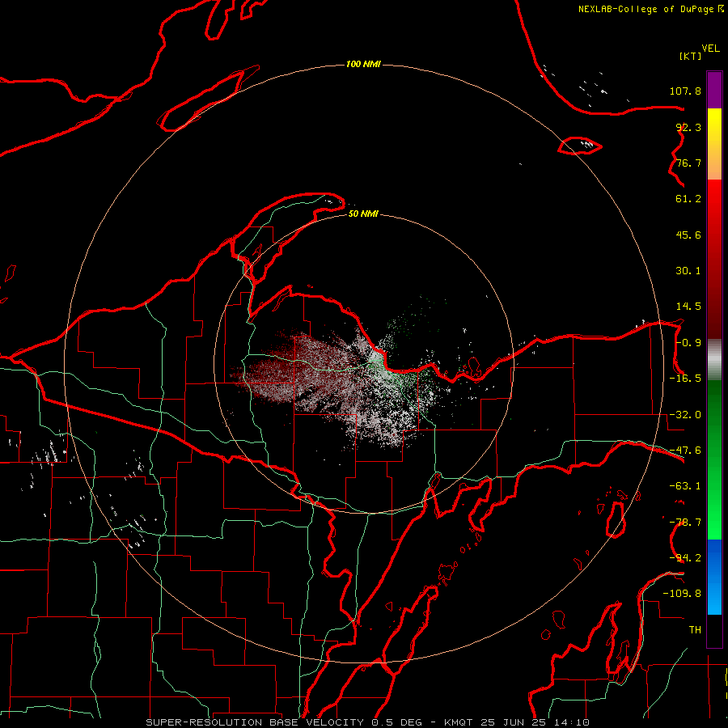
Task: Click the gray near-zero segment of color bar
Action: point(714,360)
